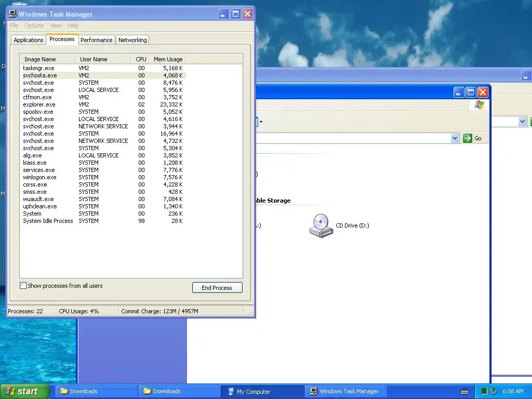This screenshot has width=532, height=399.
Task: Select the svchosta.exe process
Action: coord(103,75)
